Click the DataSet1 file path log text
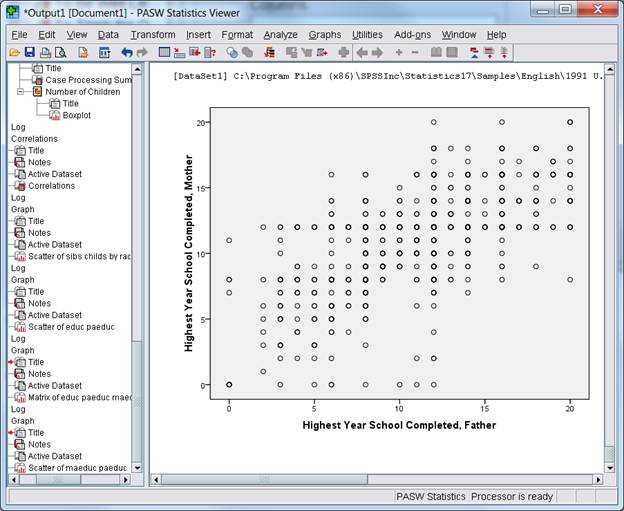The image size is (624, 511). coord(388,76)
